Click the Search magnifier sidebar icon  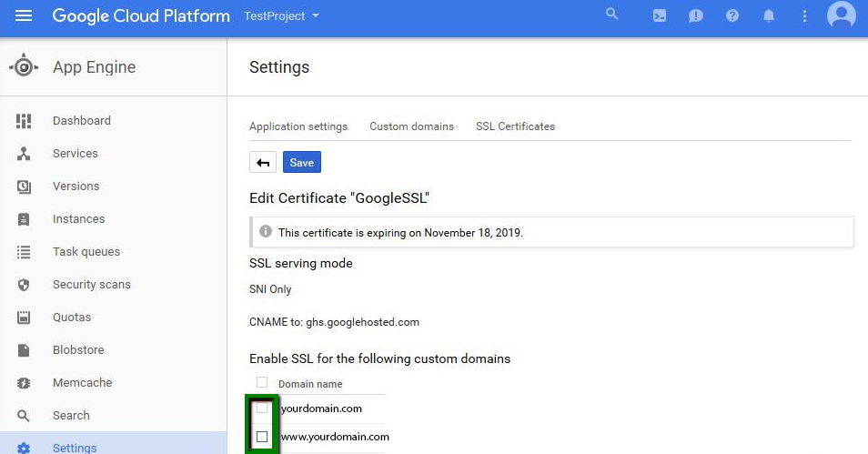tap(24, 415)
